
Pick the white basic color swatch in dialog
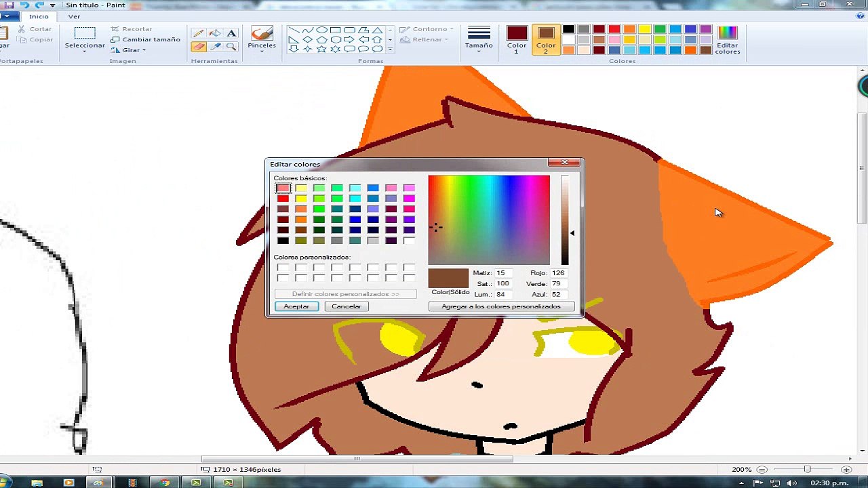point(409,241)
